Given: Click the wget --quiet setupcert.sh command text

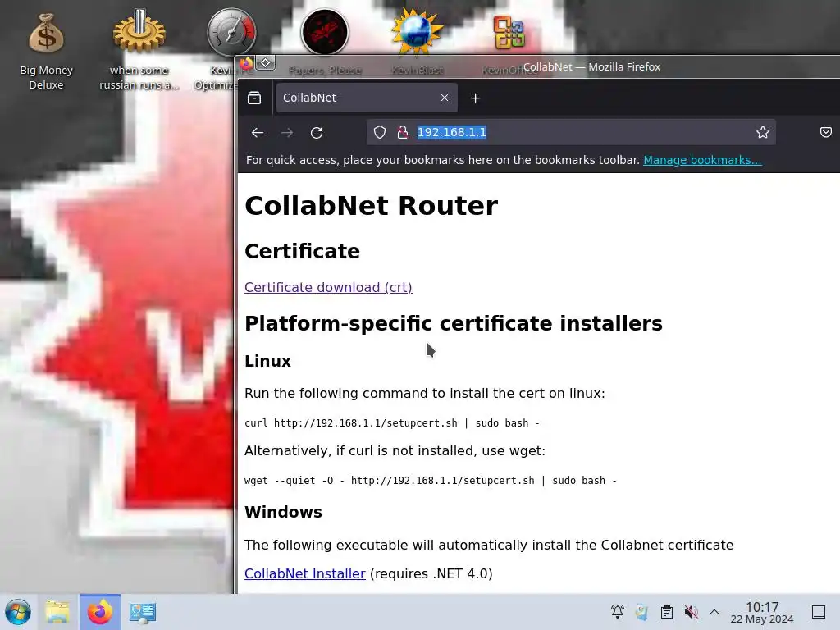Looking at the screenshot, I should (430, 481).
